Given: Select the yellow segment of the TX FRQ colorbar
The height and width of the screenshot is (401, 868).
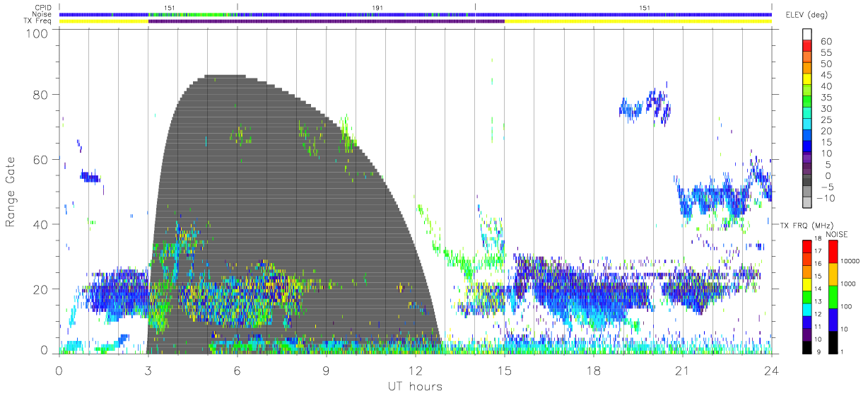Looking at the screenshot, I should [807, 284].
